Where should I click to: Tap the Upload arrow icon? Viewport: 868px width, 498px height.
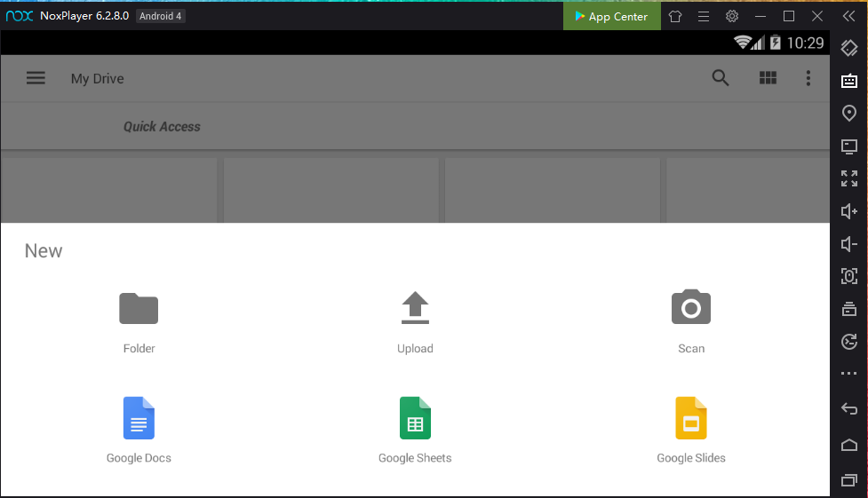click(415, 308)
